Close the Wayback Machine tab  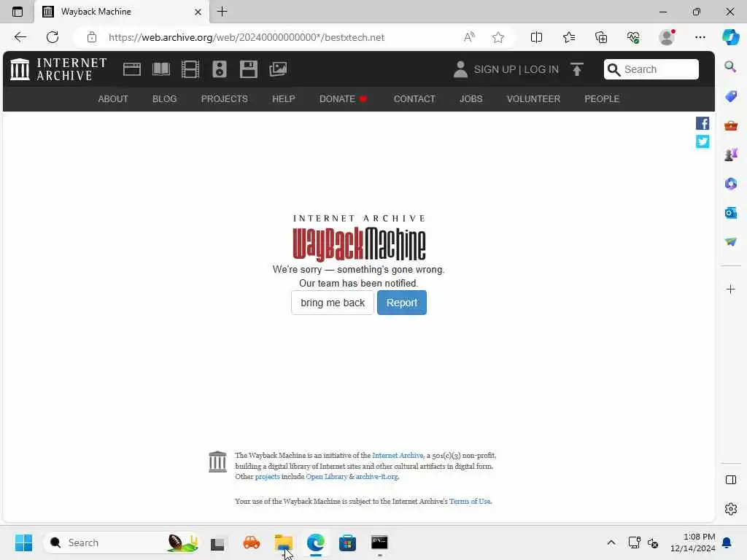click(x=198, y=12)
